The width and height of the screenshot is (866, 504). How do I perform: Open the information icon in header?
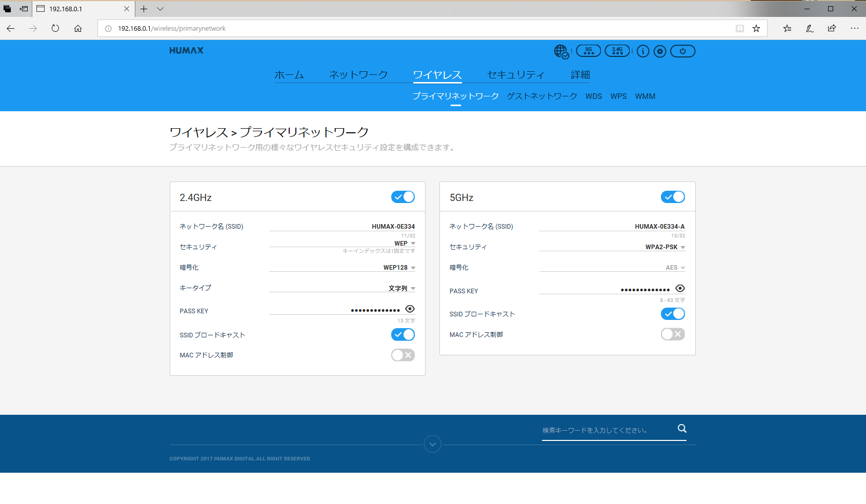pyautogui.click(x=643, y=51)
